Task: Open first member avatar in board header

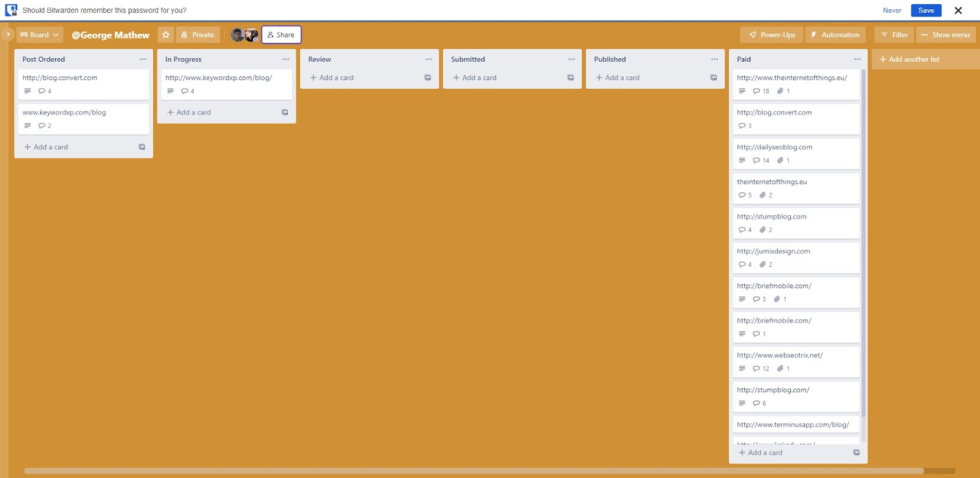Action: [x=238, y=35]
